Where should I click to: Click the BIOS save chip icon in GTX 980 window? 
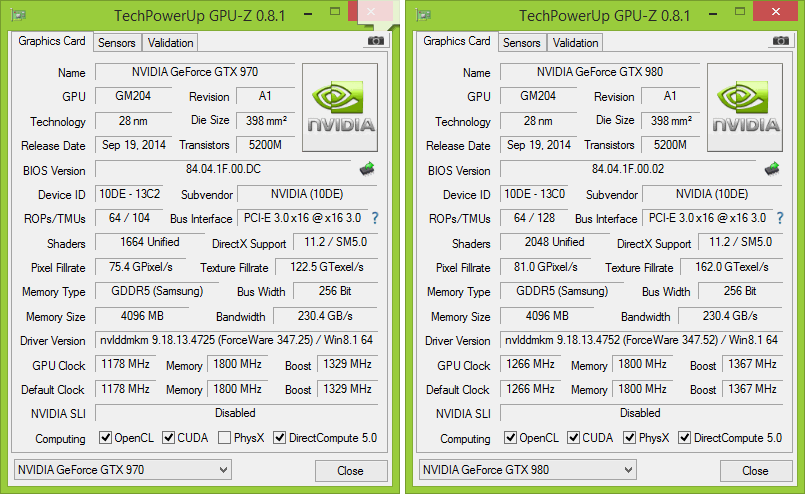[x=772, y=168]
